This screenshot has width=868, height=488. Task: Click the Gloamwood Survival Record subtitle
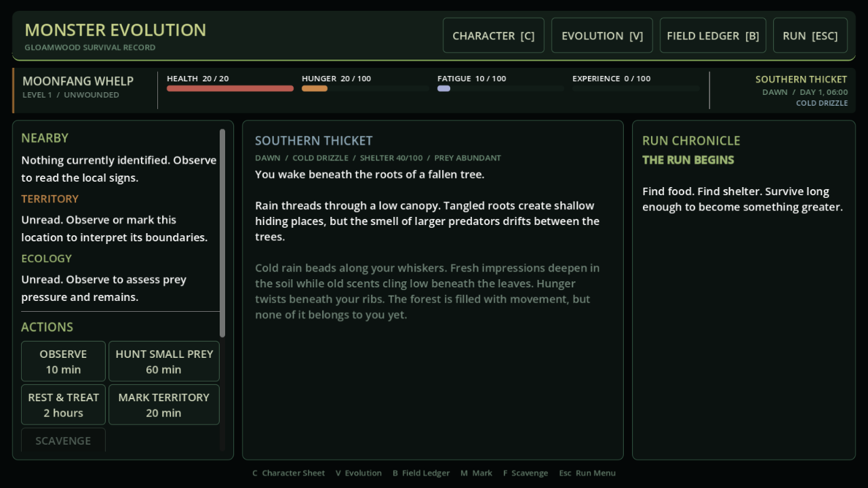point(90,47)
